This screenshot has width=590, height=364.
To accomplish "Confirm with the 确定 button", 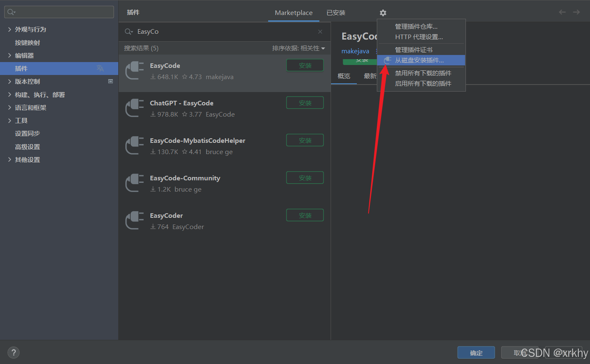I will [x=476, y=353].
